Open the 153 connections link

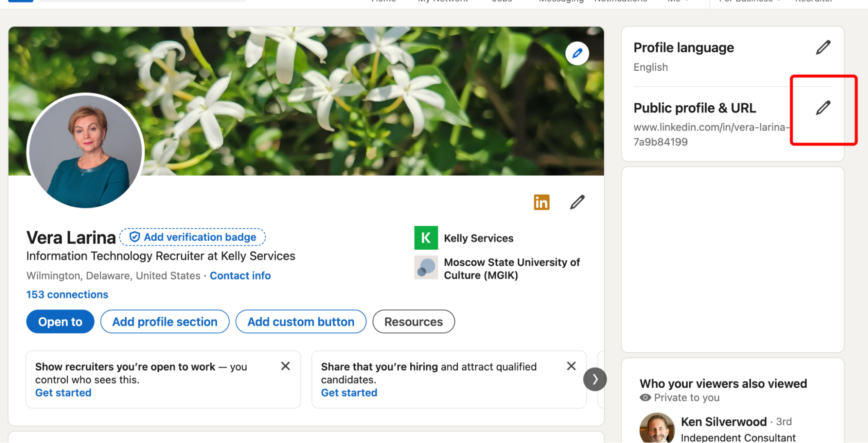point(67,294)
